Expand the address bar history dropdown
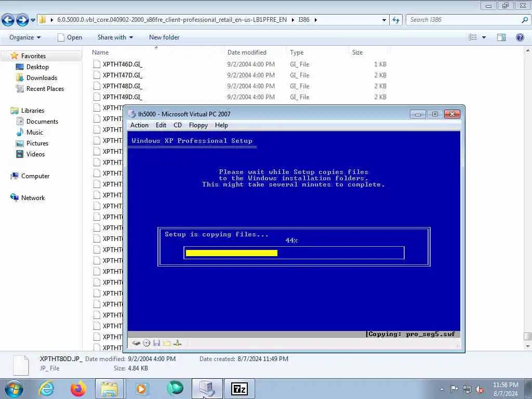 tap(384, 20)
